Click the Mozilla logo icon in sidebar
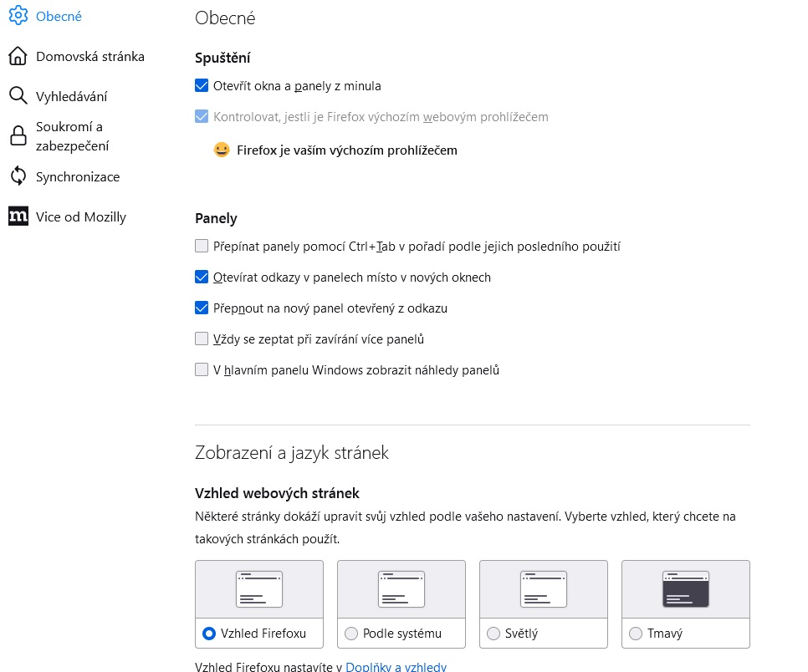 click(18, 216)
